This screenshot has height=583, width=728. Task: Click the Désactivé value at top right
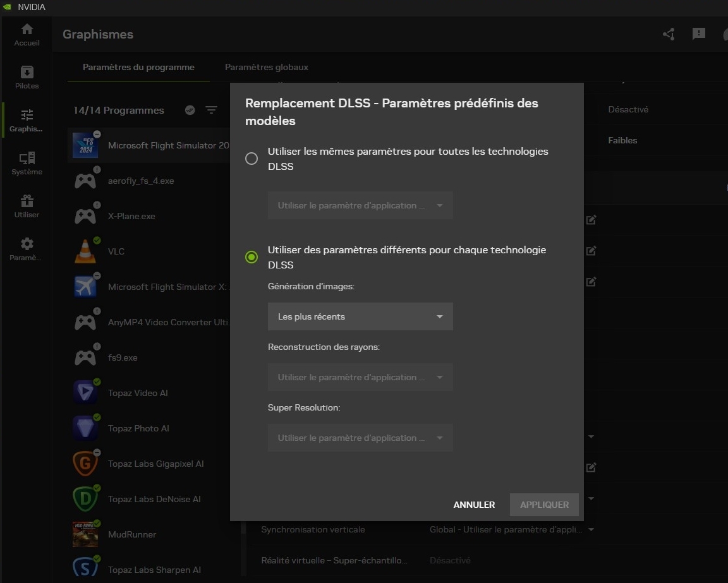click(628, 109)
